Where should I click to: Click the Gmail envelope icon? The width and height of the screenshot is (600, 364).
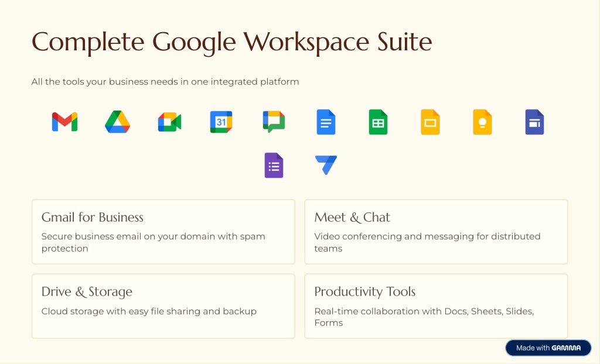[64, 122]
